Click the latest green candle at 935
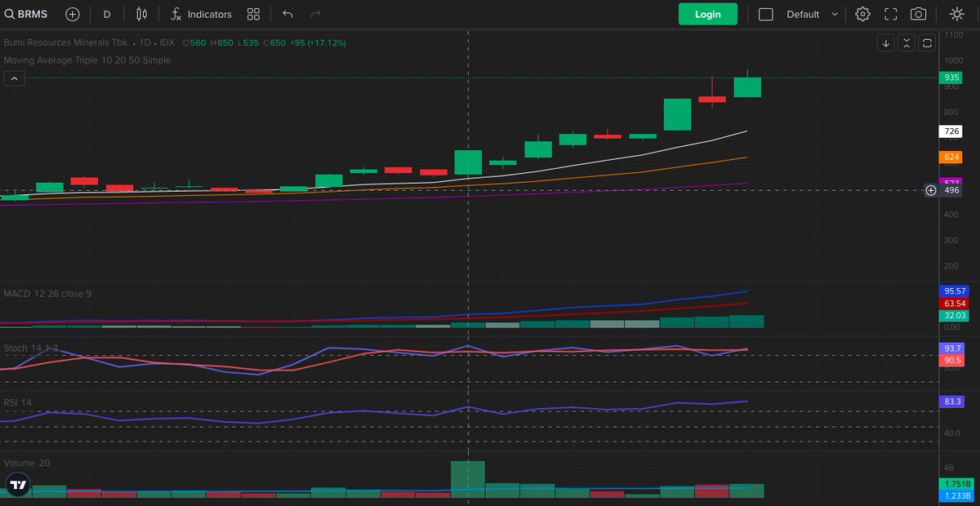This screenshot has height=506, width=980. [747, 87]
